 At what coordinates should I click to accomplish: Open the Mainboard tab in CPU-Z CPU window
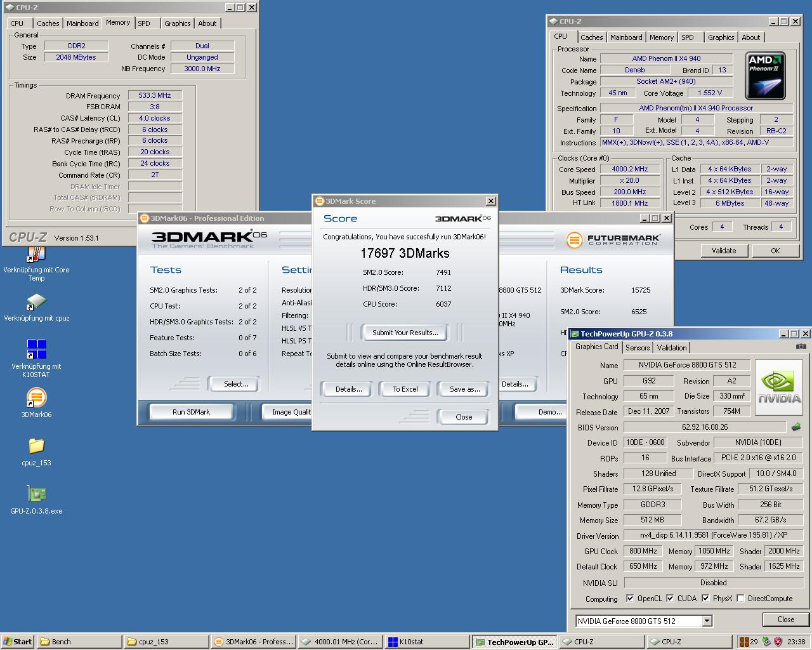(626, 37)
